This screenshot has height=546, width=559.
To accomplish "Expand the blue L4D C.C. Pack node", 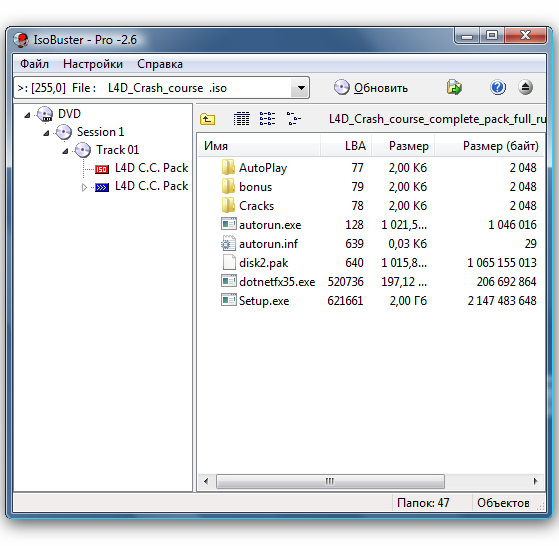I will (x=84, y=187).
